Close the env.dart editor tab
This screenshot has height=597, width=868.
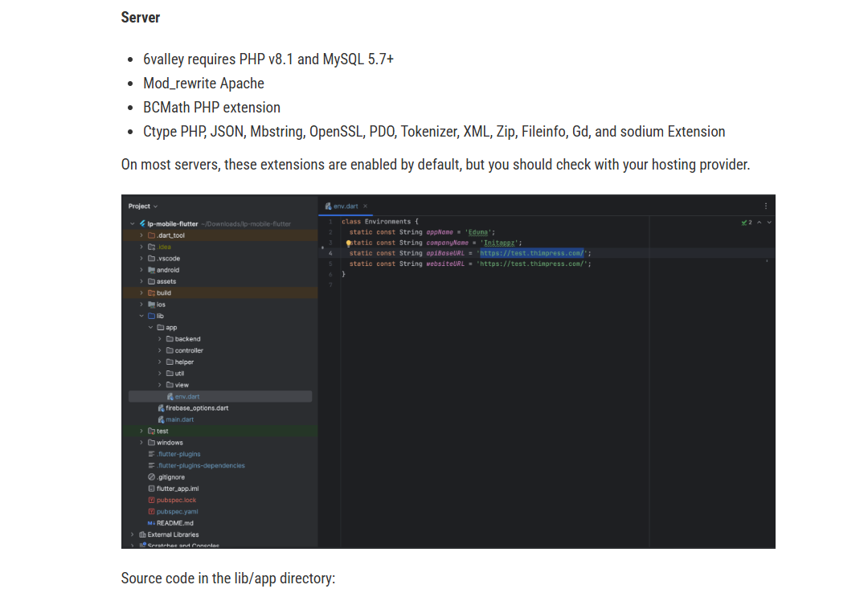366,206
